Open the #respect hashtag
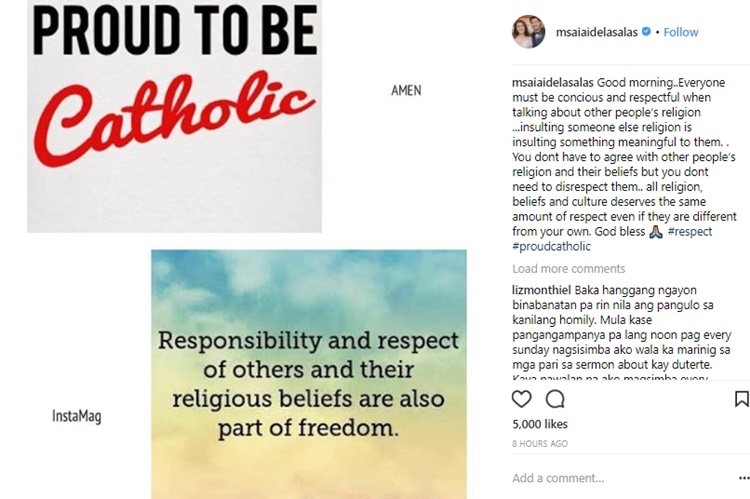 690,231
